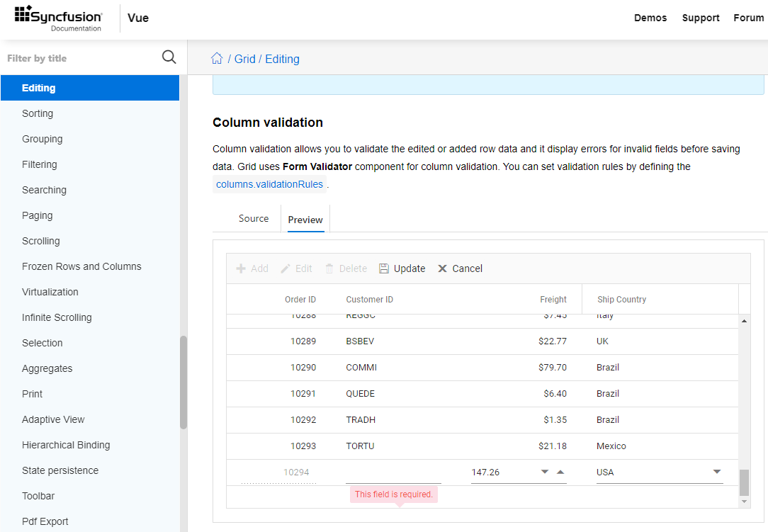This screenshot has width=768, height=532.
Task: Click the grid scrollbar up arrow
Action: point(744,321)
